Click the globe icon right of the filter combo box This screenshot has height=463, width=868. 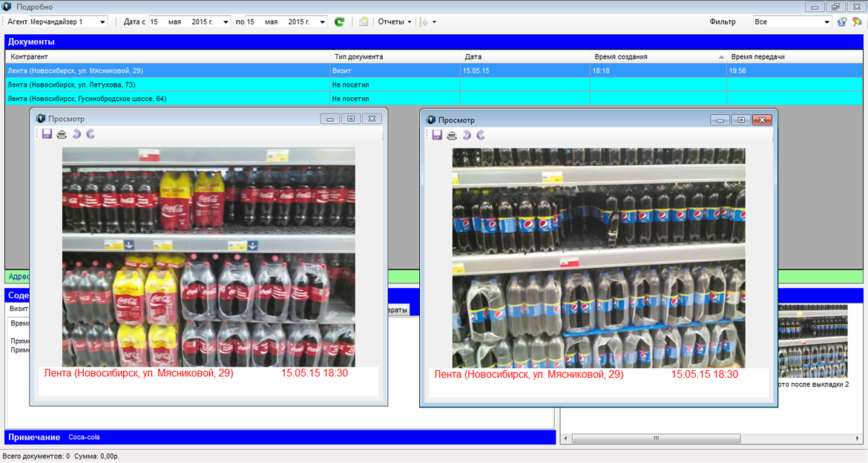coord(842,22)
